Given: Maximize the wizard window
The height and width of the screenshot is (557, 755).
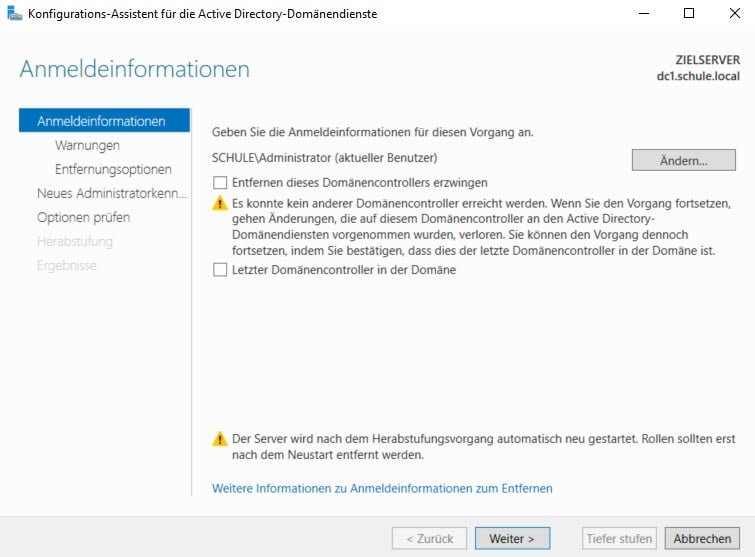Looking at the screenshot, I should coord(689,13).
